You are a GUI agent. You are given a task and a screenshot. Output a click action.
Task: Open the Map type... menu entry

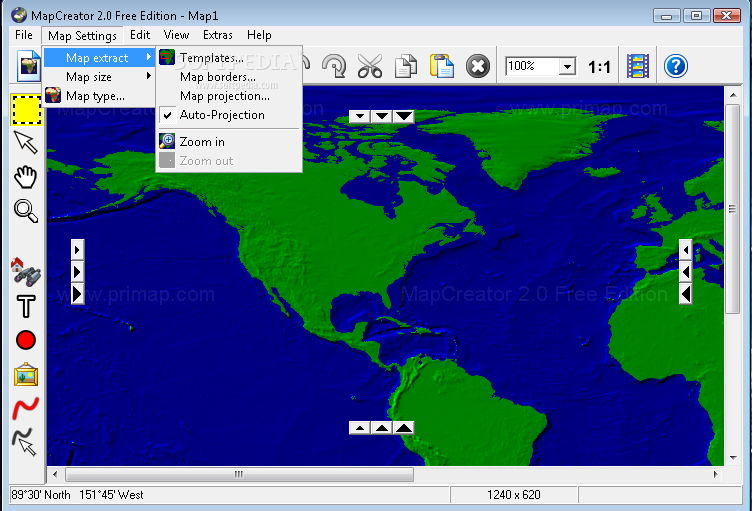tap(99, 96)
